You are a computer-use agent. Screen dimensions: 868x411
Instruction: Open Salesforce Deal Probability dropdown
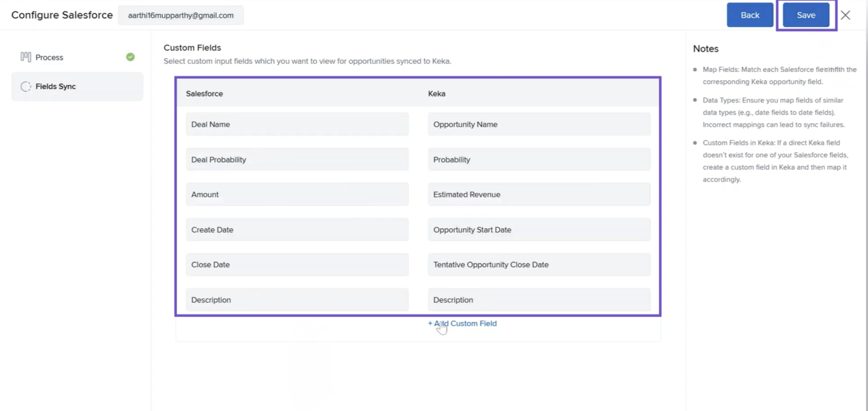(x=297, y=160)
